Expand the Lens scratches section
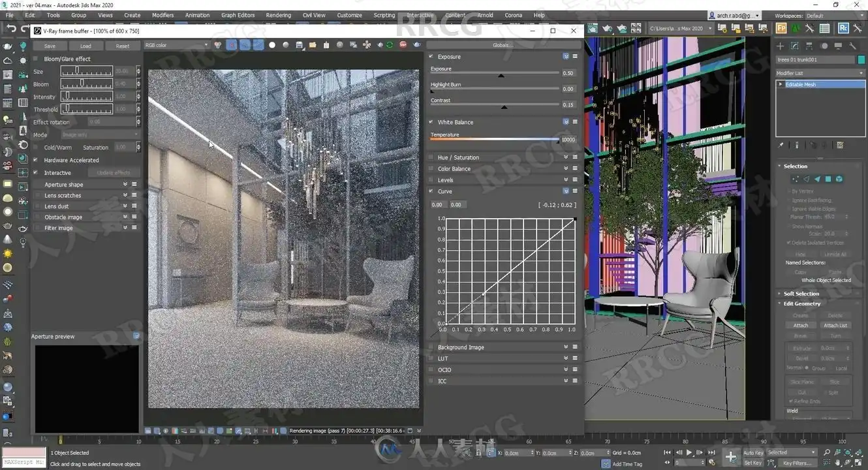868x470 pixels. (x=125, y=195)
